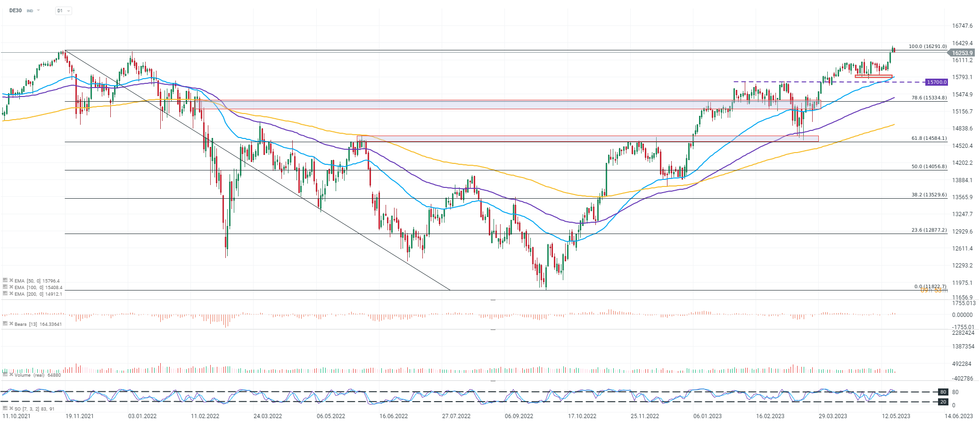
Task: Click the DE30 symbol name
Action: point(16,10)
